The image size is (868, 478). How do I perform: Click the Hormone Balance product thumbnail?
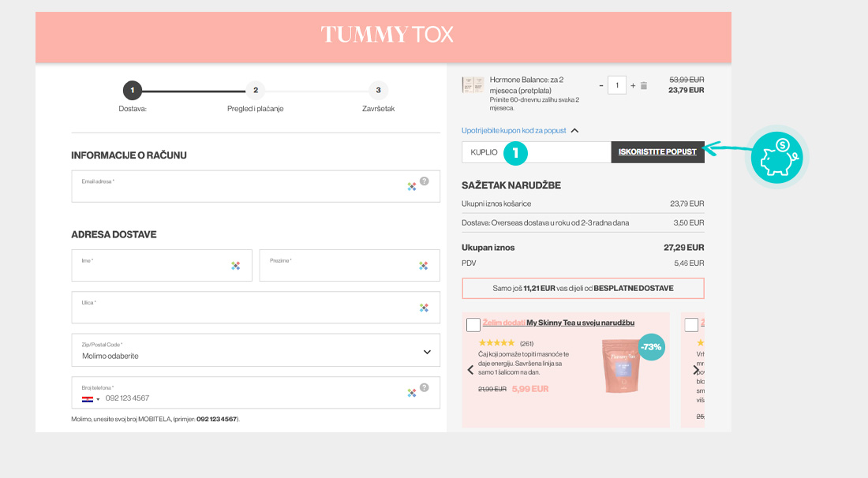473,85
